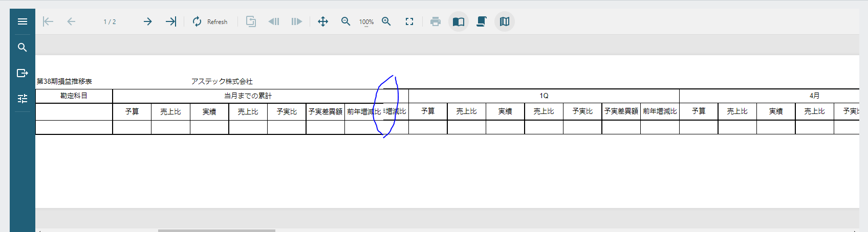
Task: Click 予実差異額 under 当月までの累計
Action: 325,111
